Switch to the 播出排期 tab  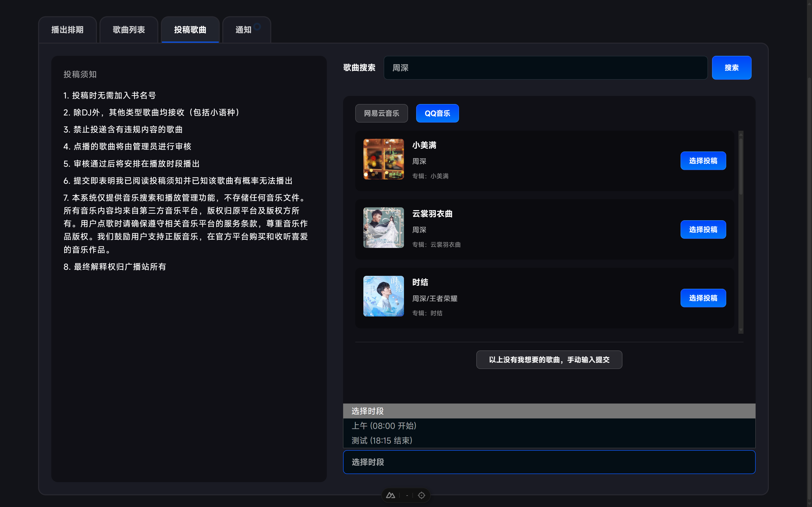(x=67, y=30)
